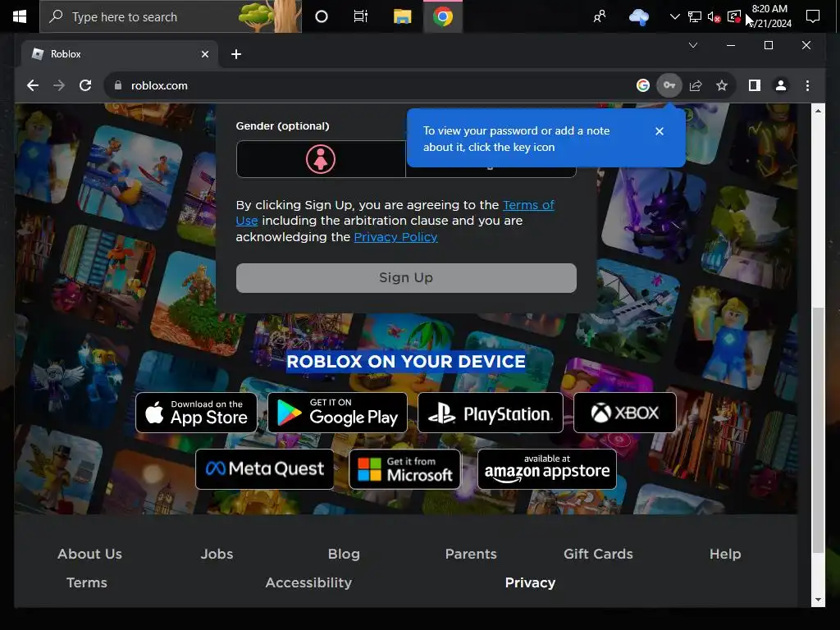Click the taskbar search box
840x630 pixels.
pyautogui.click(x=171, y=16)
